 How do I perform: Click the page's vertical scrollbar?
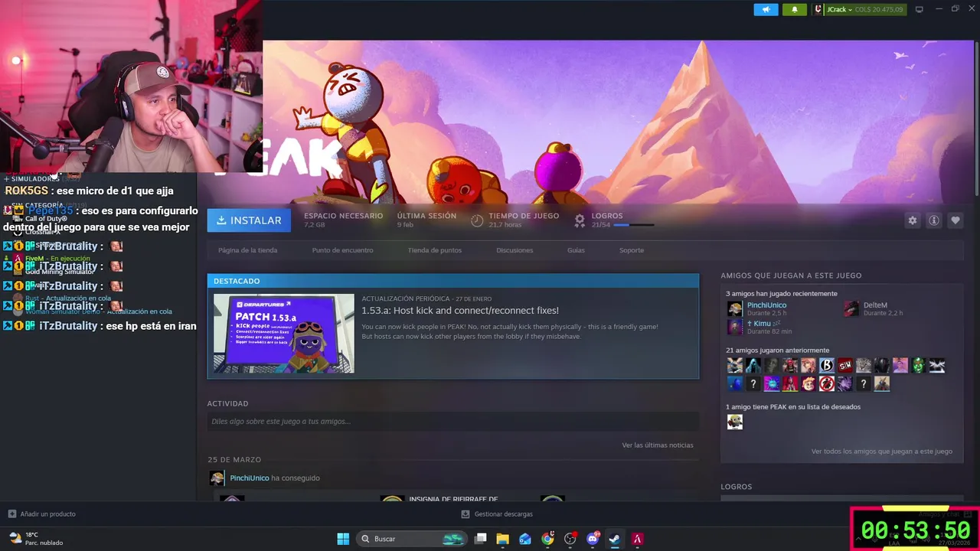(x=976, y=119)
